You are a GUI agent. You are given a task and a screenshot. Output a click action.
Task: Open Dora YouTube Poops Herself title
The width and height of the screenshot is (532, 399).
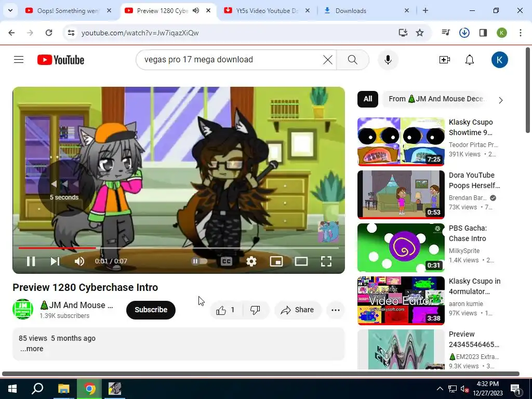coord(474,180)
